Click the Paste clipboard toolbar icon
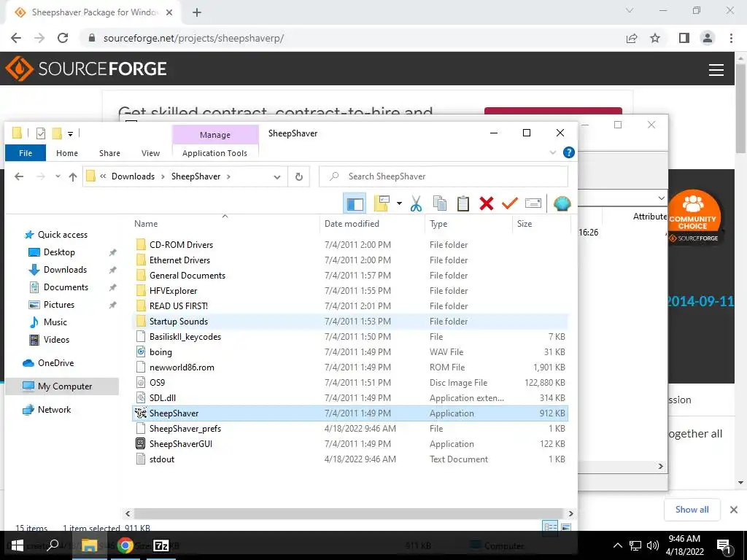This screenshot has height=560, width=747. 462,203
